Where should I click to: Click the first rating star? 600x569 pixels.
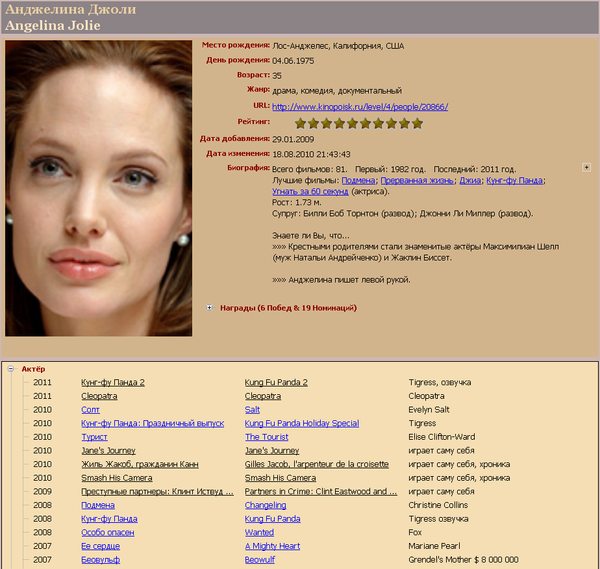(300, 123)
